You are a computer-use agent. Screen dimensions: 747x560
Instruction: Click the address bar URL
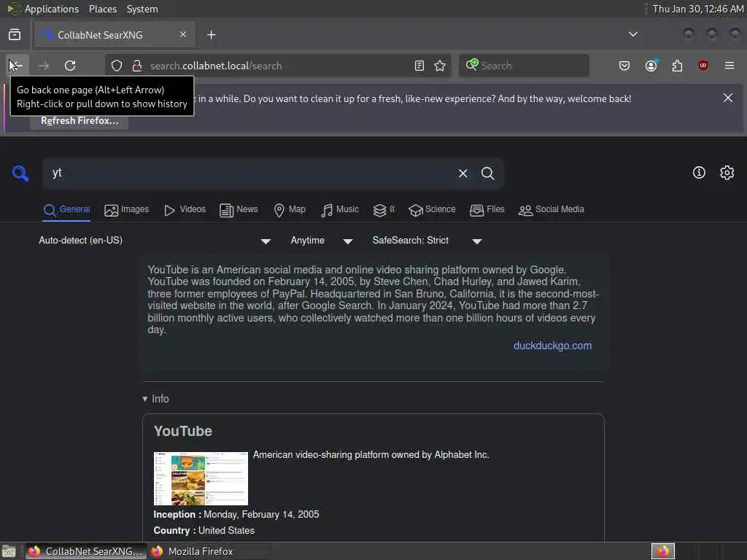[216, 66]
